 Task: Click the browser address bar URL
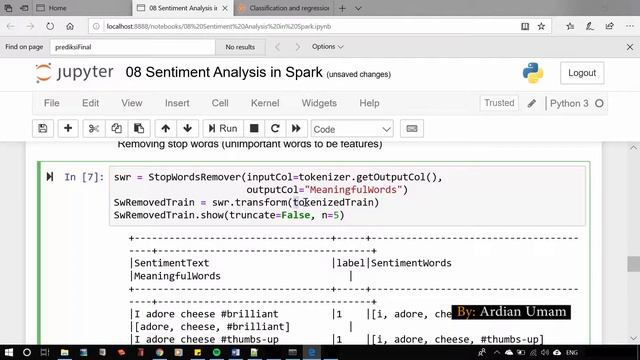click(x=219, y=27)
